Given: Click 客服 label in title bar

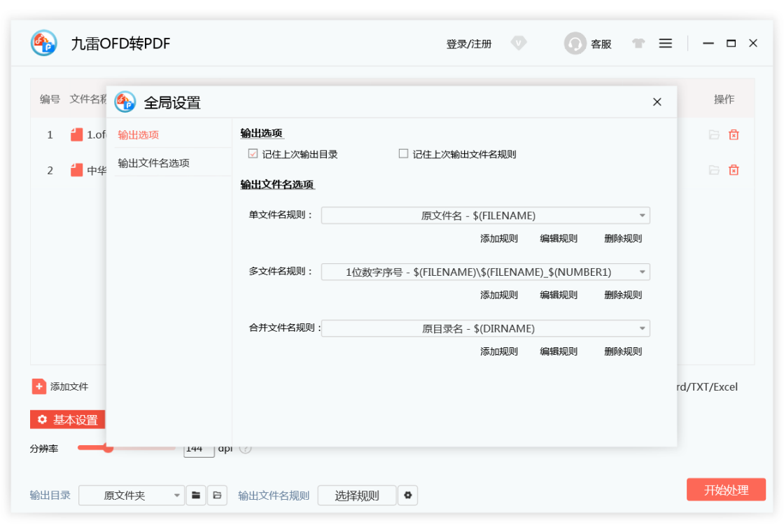Looking at the screenshot, I should 601,44.
